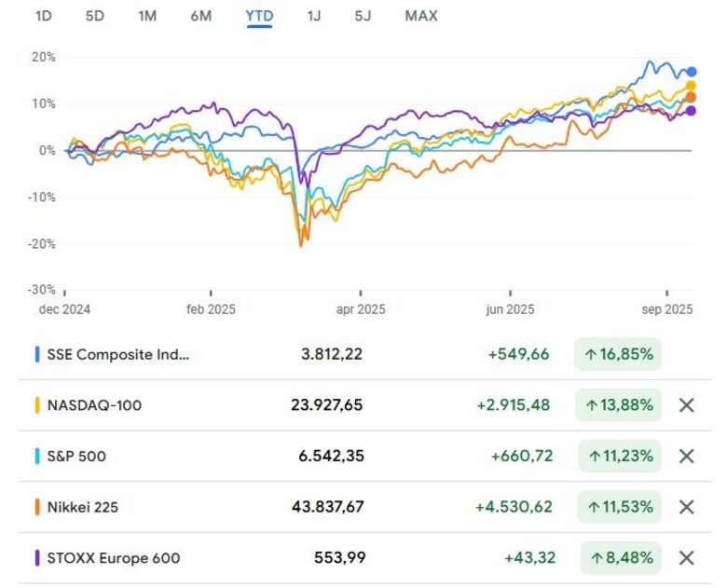Select the 5D time range tab
The image size is (727, 588).
[95, 16]
